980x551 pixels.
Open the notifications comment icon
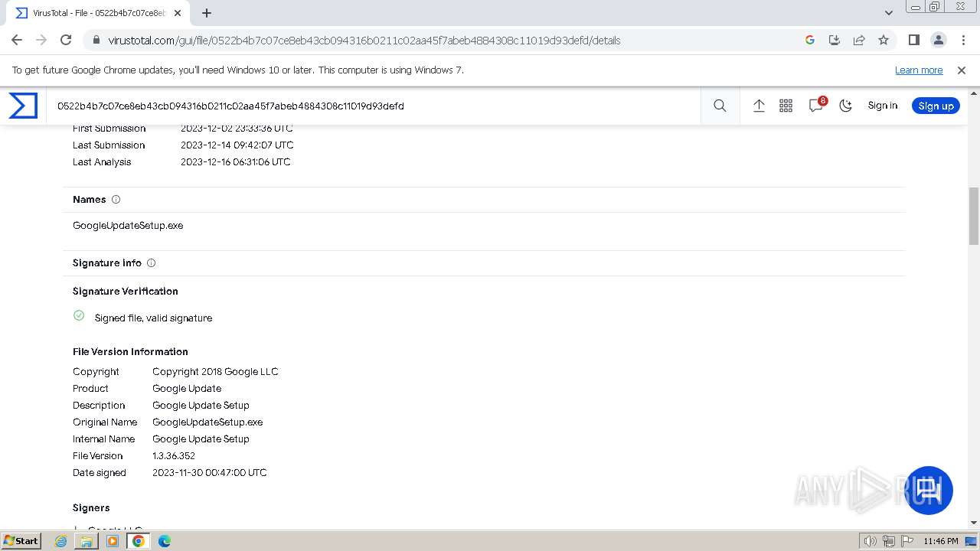tap(816, 106)
